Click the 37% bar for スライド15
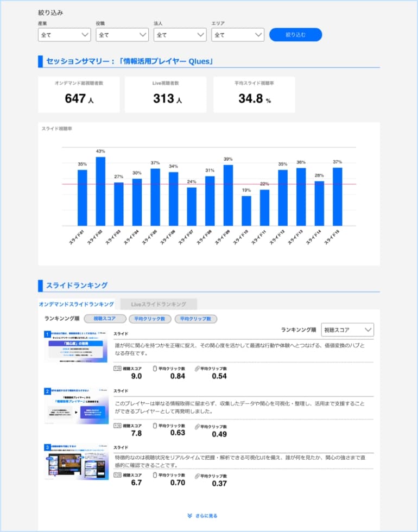 tap(337, 197)
